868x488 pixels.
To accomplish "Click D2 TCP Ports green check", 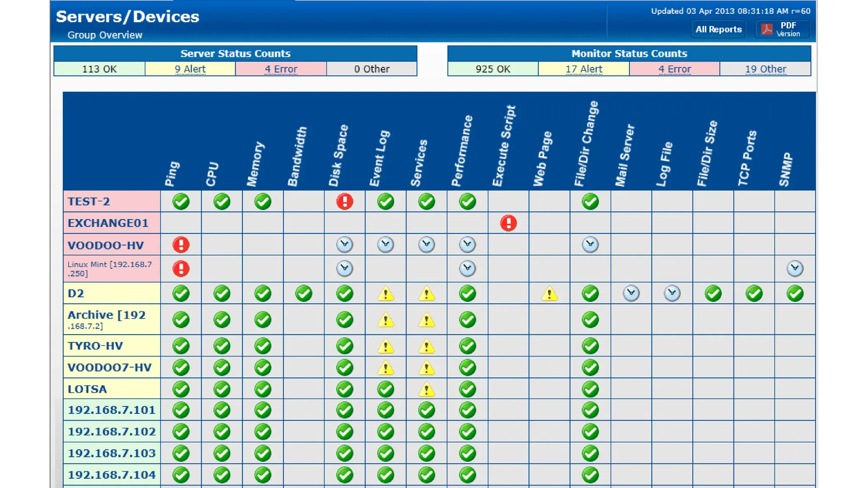I will [754, 293].
